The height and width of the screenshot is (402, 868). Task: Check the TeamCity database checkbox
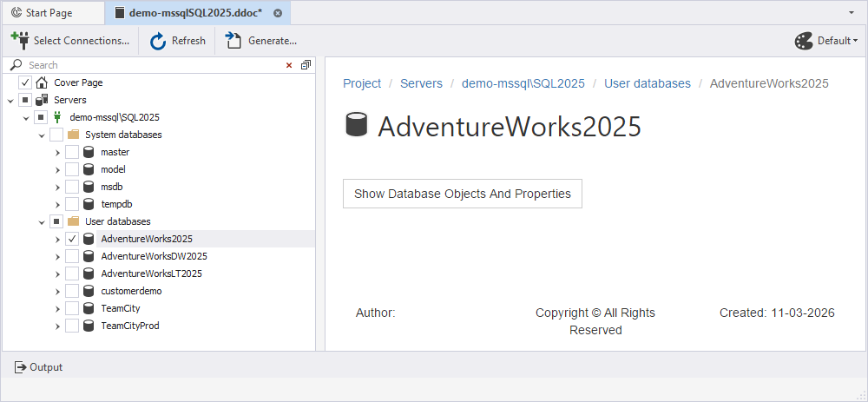coord(72,308)
